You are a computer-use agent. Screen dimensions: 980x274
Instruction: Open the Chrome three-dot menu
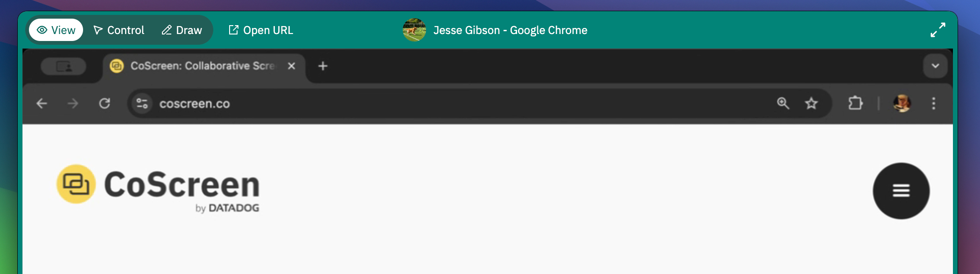934,103
